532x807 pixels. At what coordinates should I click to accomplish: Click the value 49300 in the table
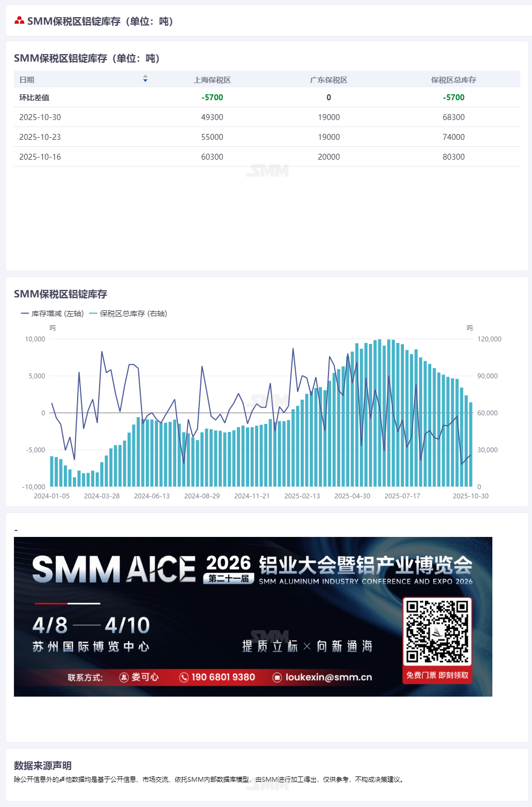[212, 117]
